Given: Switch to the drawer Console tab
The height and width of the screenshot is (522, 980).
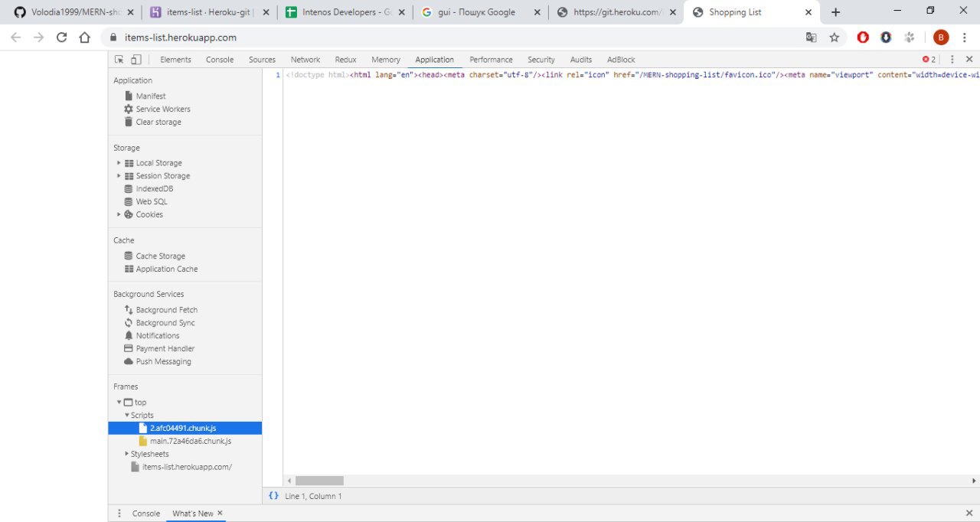Looking at the screenshot, I should click(146, 514).
